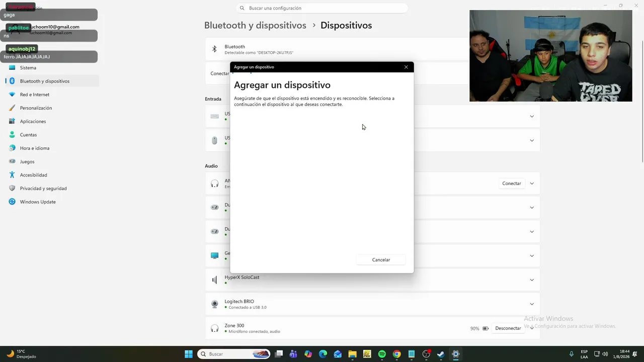The height and width of the screenshot is (362, 644).
Task: Click the battery icon beside 90%
Action: (486, 328)
